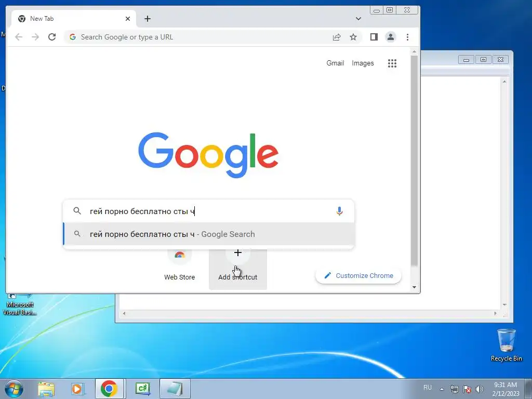The height and width of the screenshot is (399, 532).
Task: Open a new tab with plus button
Action: point(148,19)
